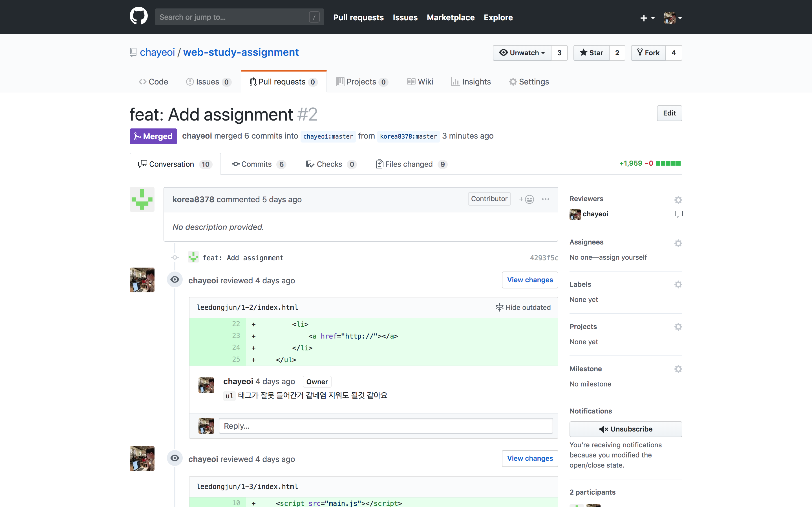Viewport: 812px width, 507px height.
Task: Click the GitHub octocat logo
Action: (139, 16)
